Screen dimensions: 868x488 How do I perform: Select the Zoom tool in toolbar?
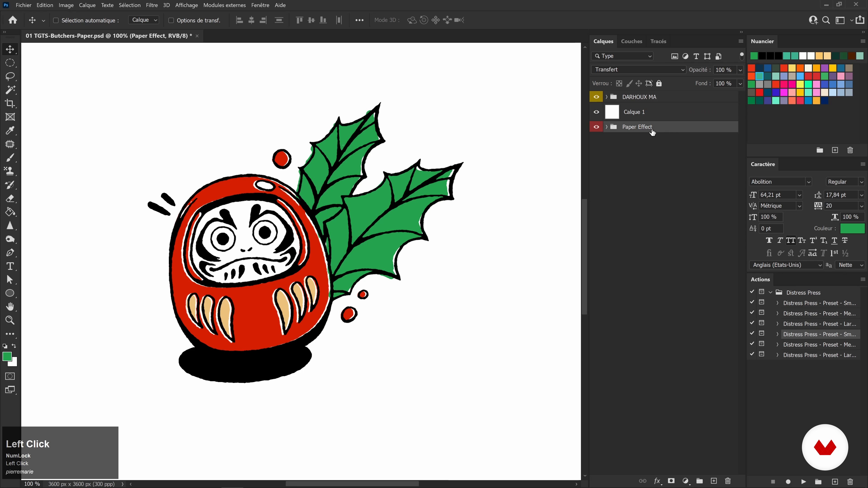tap(10, 320)
